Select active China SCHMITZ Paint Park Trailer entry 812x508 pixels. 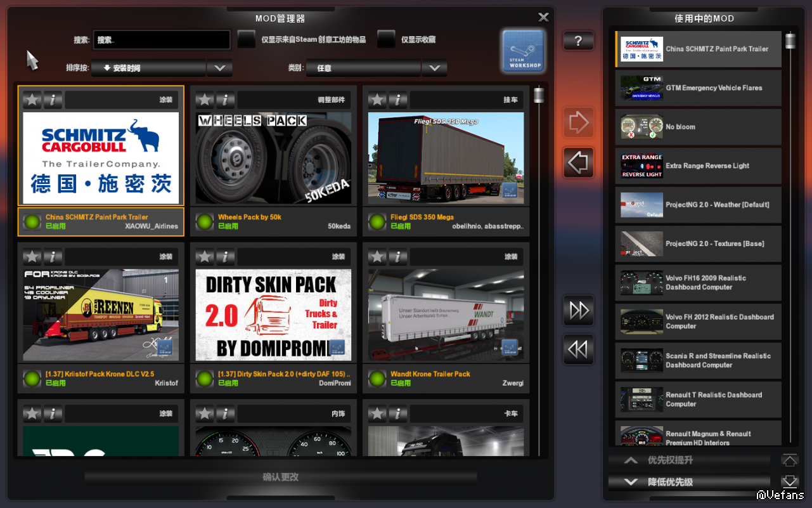point(699,49)
